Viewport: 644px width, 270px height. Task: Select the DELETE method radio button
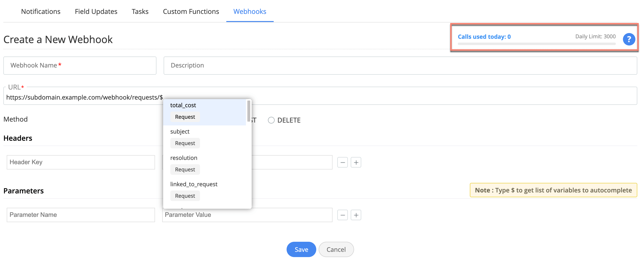(x=271, y=120)
